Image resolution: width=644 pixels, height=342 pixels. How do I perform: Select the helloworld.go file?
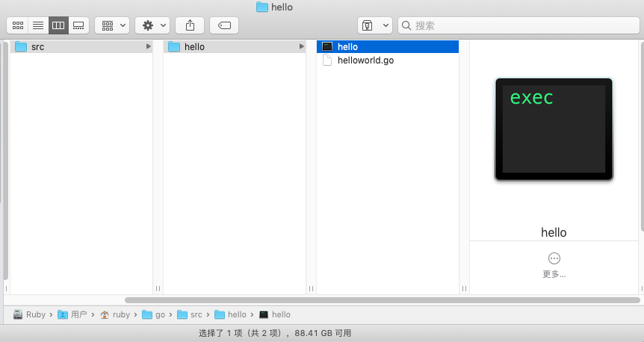pos(365,60)
